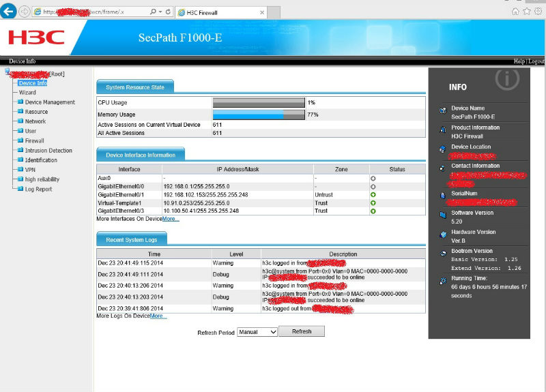This screenshot has height=392, width=546.
Task: Open the Refresh Period Manual dropdown
Action: pyautogui.click(x=257, y=332)
